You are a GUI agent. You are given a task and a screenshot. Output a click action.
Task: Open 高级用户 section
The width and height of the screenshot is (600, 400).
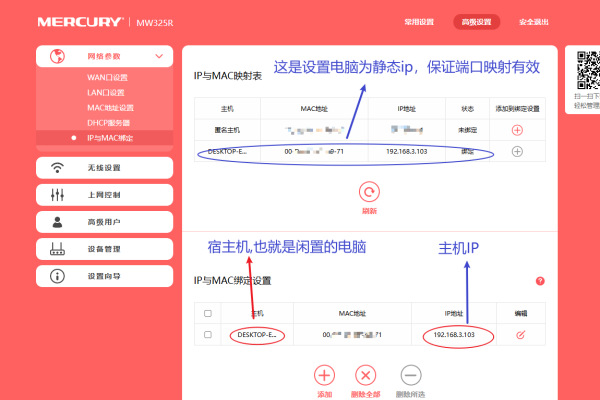pyautogui.click(x=104, y=222)
